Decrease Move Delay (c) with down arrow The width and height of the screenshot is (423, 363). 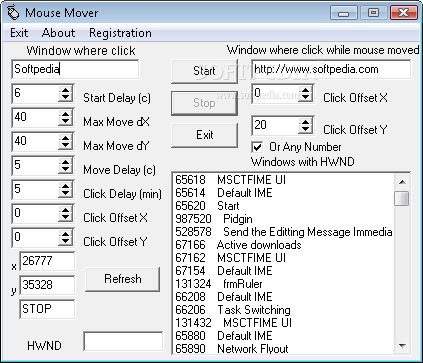pos(66,170)
